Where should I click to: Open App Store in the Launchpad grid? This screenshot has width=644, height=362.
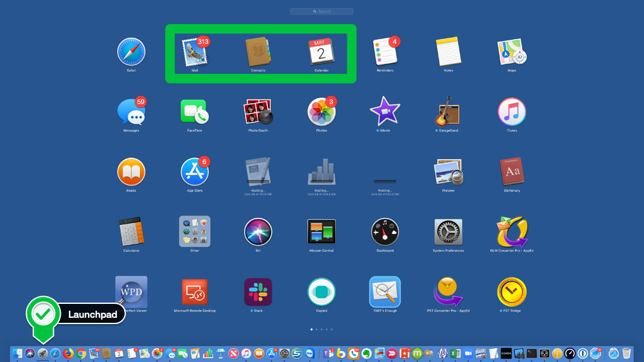click(x=195, y=172)
